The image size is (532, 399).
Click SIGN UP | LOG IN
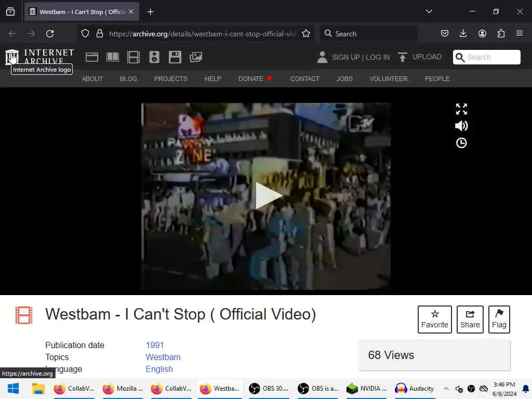coord(361,57)
